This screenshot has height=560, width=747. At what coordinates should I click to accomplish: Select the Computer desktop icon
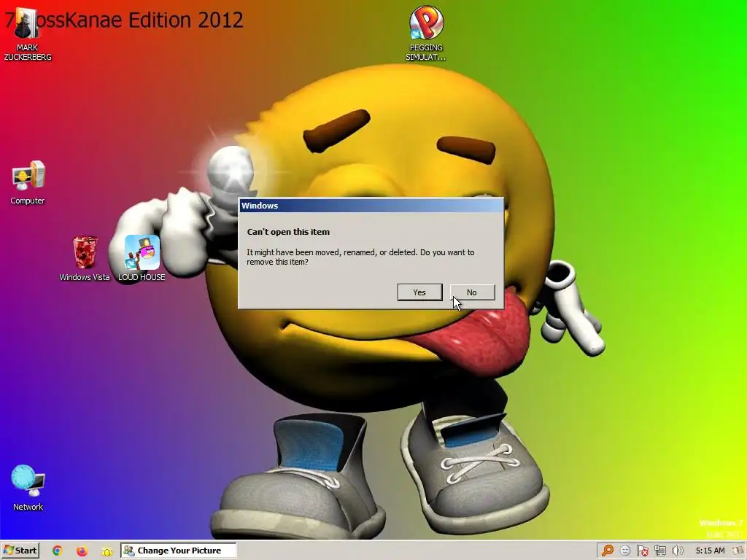[28, 183]
